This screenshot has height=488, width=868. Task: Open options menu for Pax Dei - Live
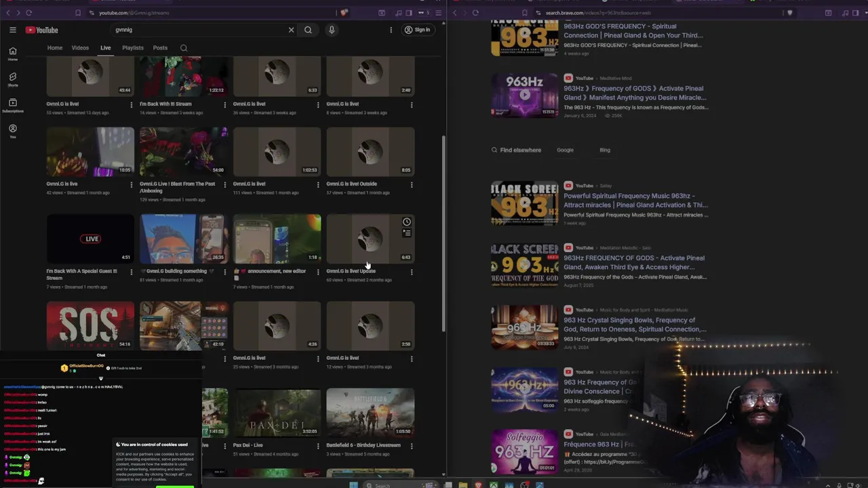317,446
